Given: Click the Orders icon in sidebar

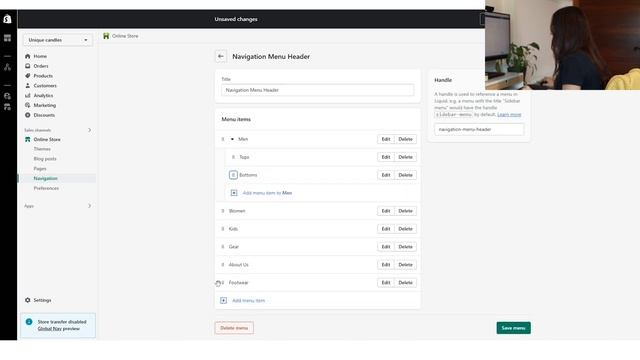Looking at the screenshot, I should click(x=28, y=66).
